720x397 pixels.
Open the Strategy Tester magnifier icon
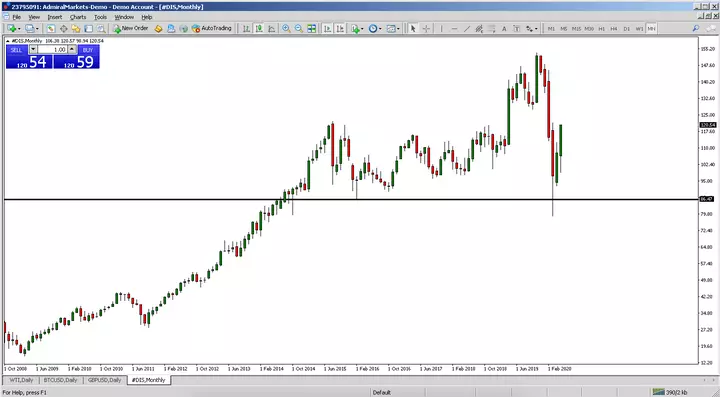click(101, 28)
